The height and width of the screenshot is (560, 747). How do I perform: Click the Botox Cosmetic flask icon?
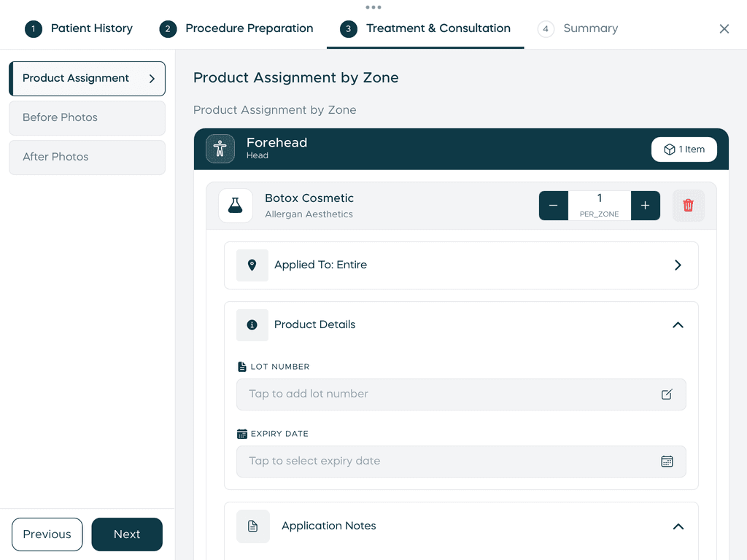tap(236, 206)
